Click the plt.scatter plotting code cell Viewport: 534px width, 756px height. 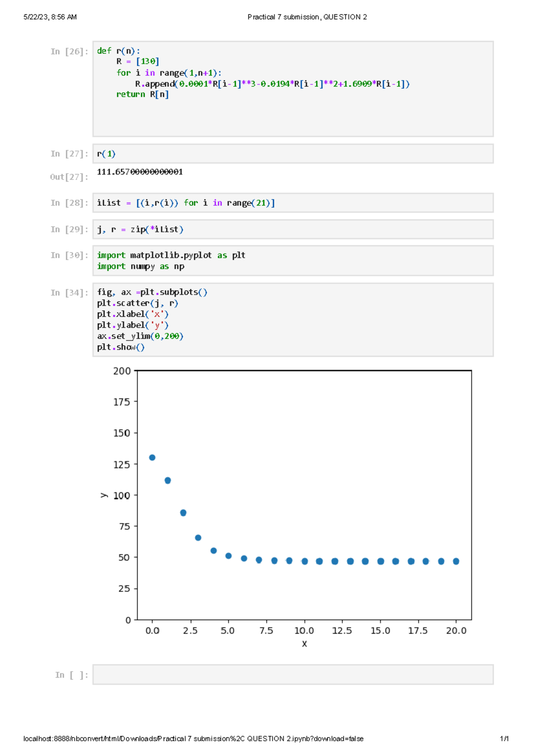(293, 320)
